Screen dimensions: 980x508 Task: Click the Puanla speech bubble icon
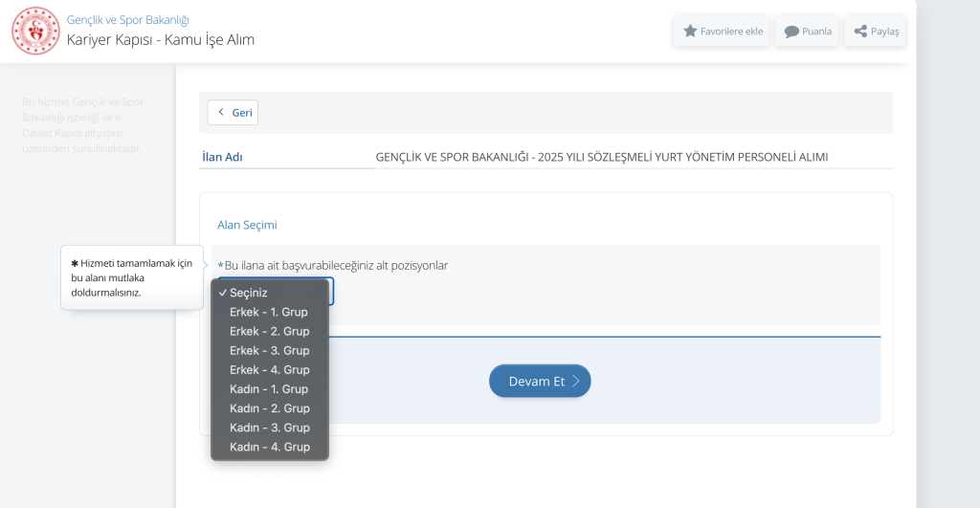pyautogui.click(x=791, y=31)
